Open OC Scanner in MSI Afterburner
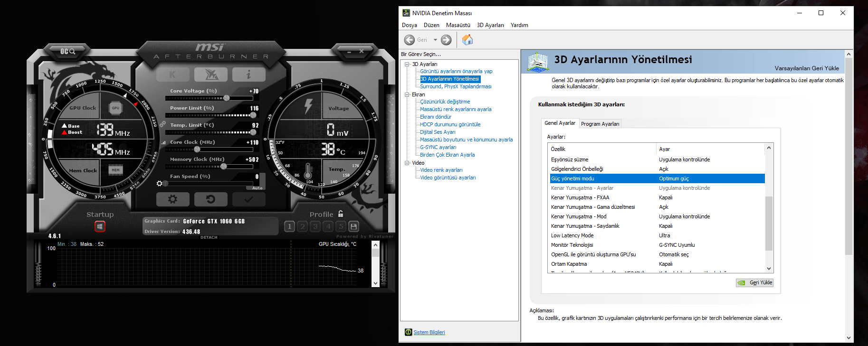868x346 pixels. [x=67, y=51]
